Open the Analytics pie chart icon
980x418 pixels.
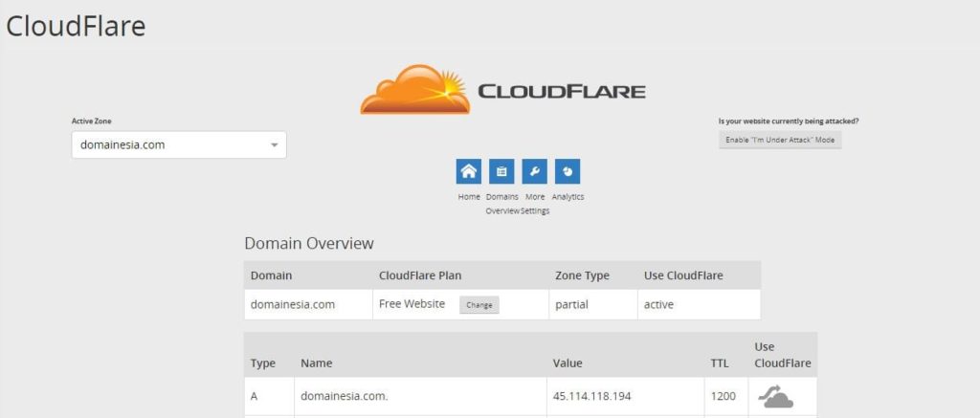pos(568,172)
